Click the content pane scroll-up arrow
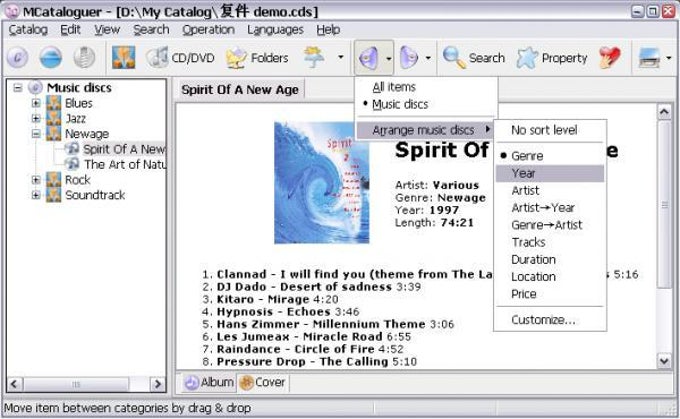The width and height of the screenshot is (680, 419). point(664,112)
